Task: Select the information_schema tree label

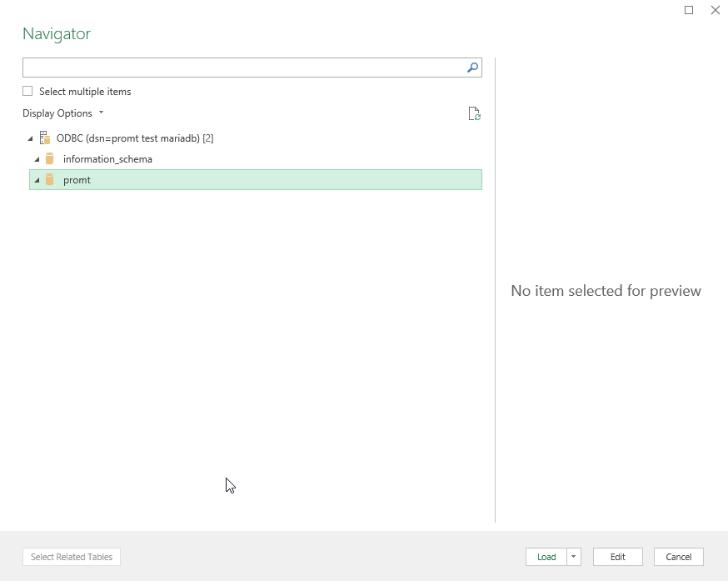Action: [107, 159]
